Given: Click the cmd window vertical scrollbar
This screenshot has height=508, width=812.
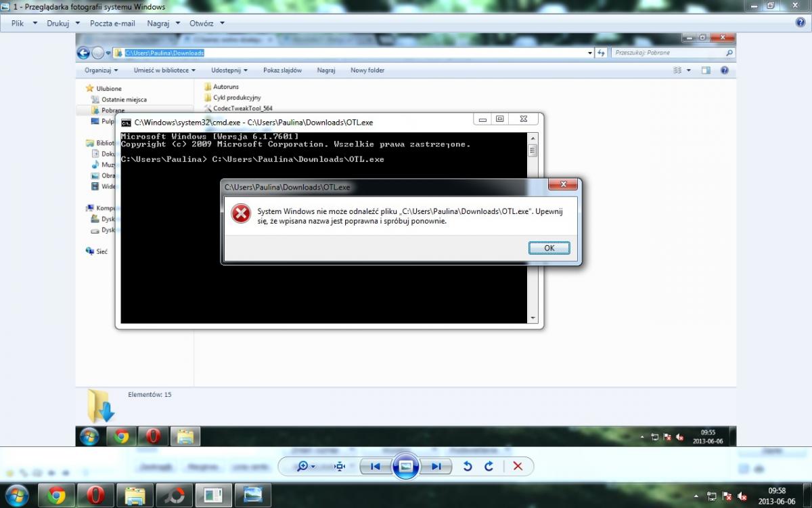Looking at the screenshot, I should pos(533,228).
